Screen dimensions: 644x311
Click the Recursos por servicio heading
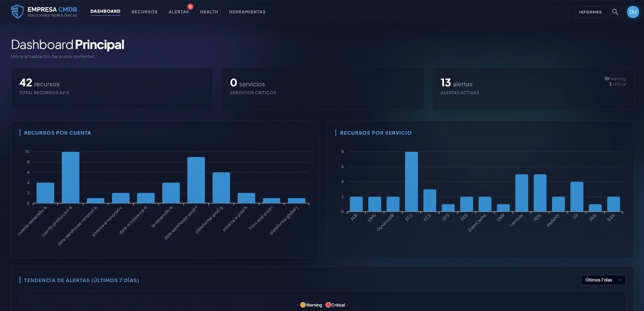tap(376, 133)
